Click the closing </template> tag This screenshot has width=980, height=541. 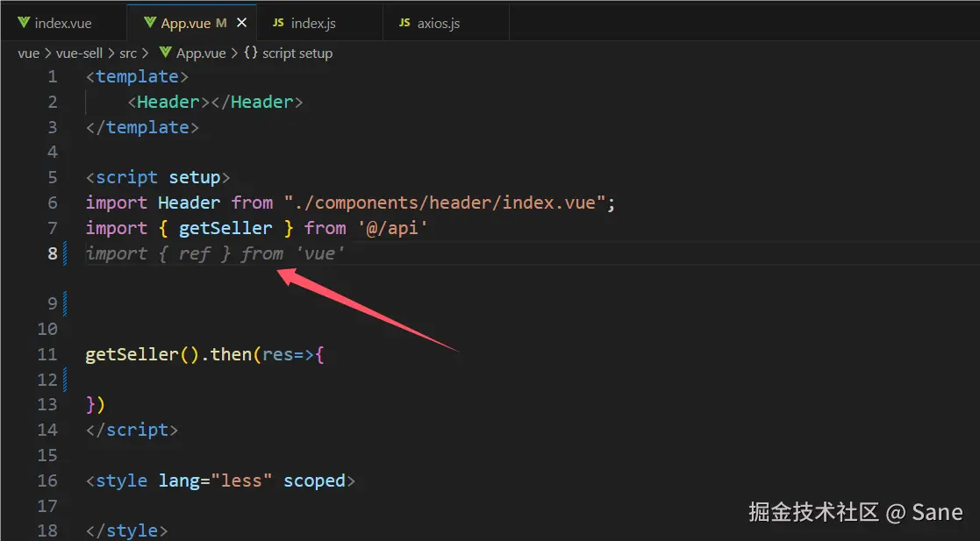point(142,127)
